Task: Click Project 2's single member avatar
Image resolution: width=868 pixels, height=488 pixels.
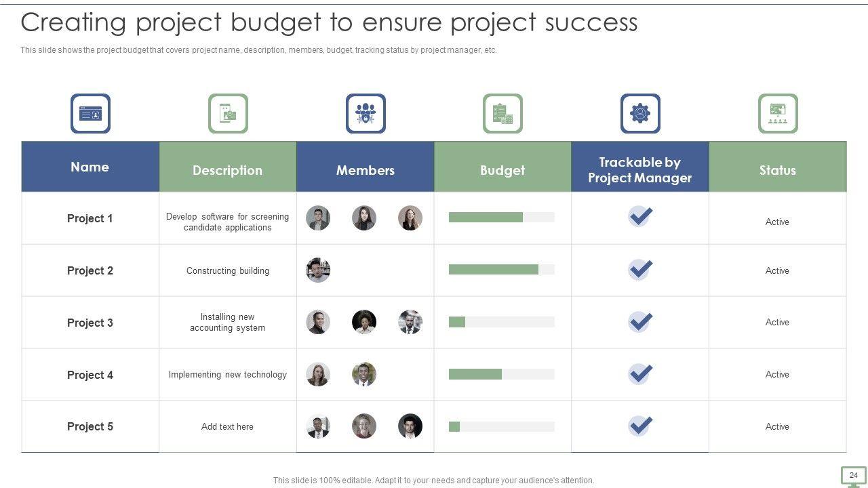Action: [x=318, y=270]
